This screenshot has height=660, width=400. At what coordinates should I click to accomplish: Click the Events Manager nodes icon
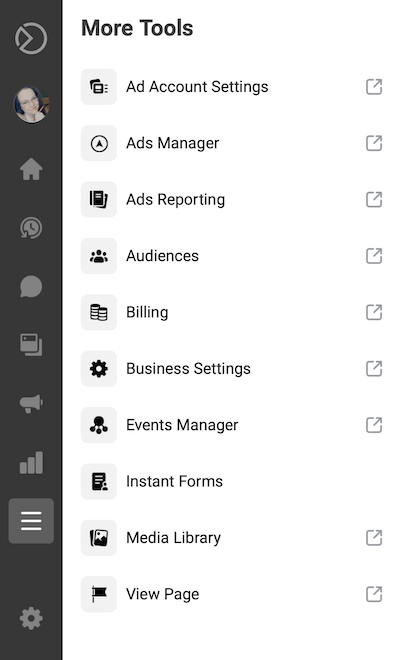click(99, 425)
